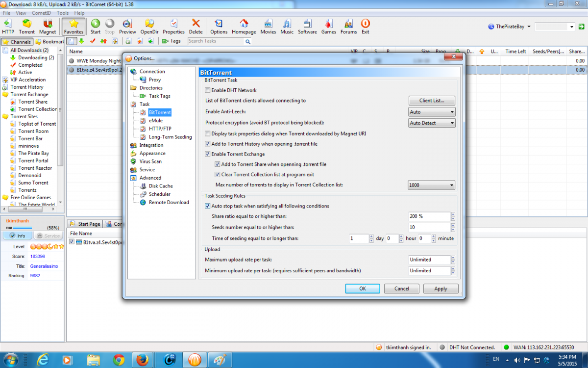Click the Preview toolbar icon

[127, 24]
